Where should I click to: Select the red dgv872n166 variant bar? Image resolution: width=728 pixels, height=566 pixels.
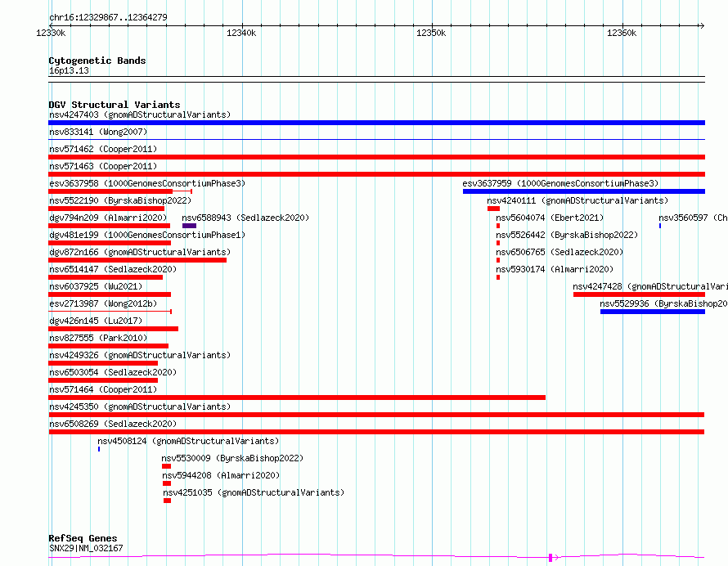point(137,260)
